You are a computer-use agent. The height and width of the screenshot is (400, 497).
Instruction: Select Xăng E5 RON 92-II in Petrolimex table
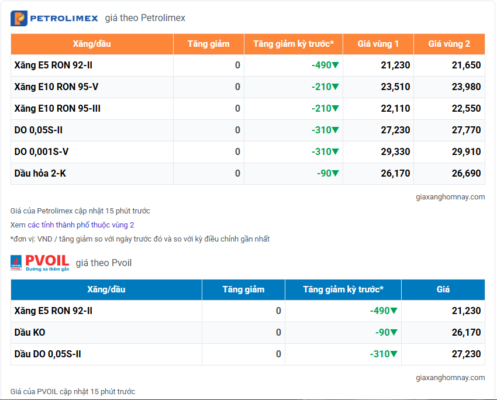click(53, 65)
